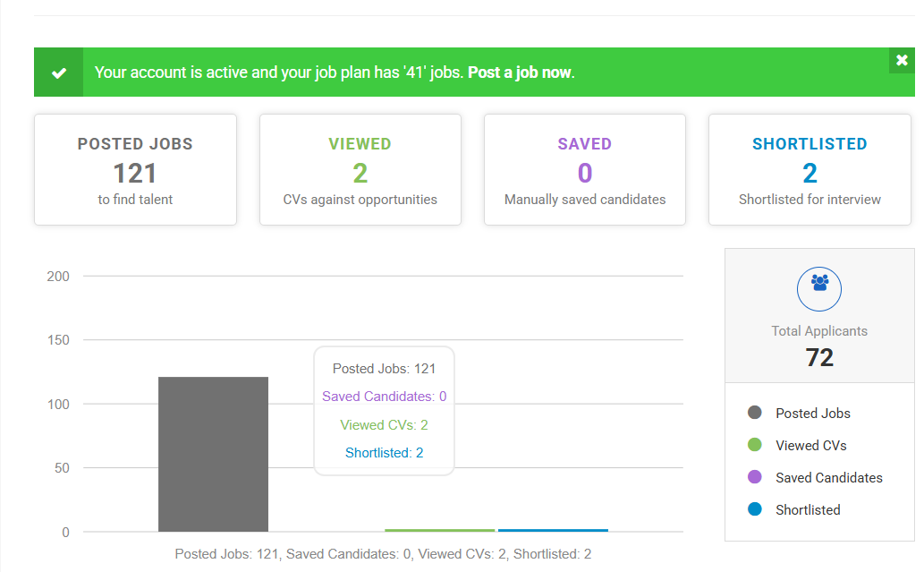Click the circled group icon above Total Applicants

(819, 288)
